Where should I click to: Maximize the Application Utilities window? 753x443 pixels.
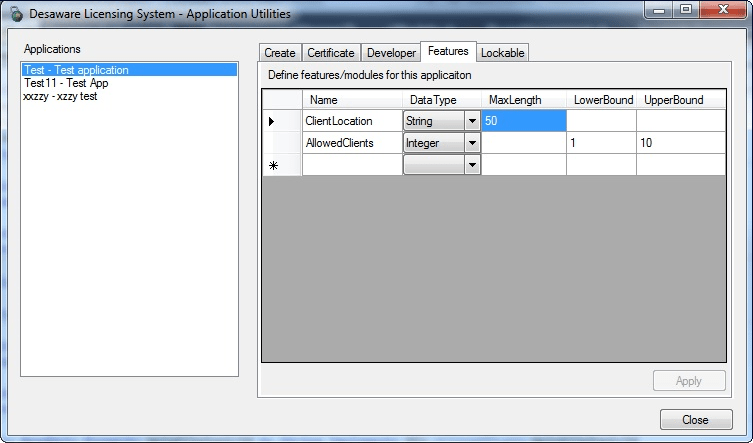[686, 10]
